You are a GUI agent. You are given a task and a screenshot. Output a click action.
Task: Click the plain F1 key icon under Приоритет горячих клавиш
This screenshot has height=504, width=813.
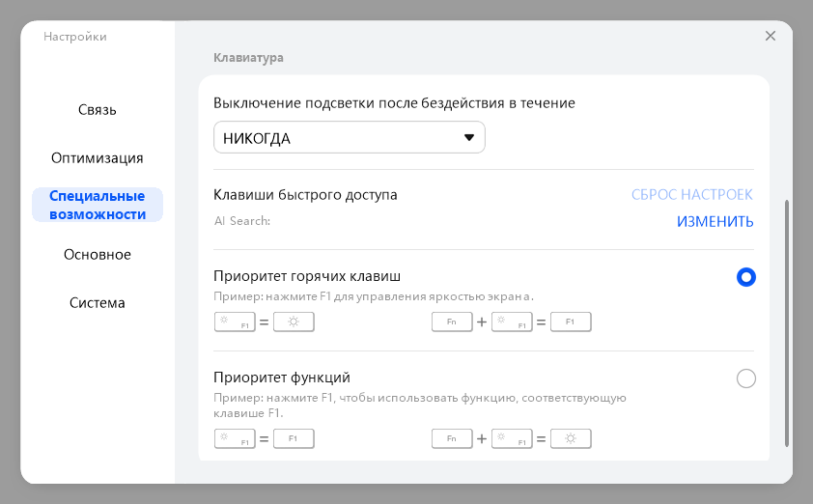pyautogui.click(x=570, y=322)
